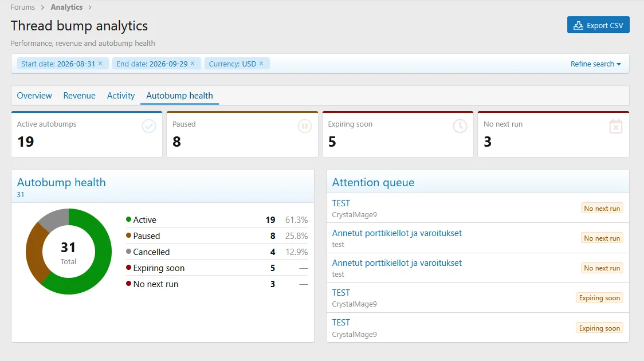Switch to the Overview tab
The width and height of the screenshot is (644, 361).
click(34, 96)
